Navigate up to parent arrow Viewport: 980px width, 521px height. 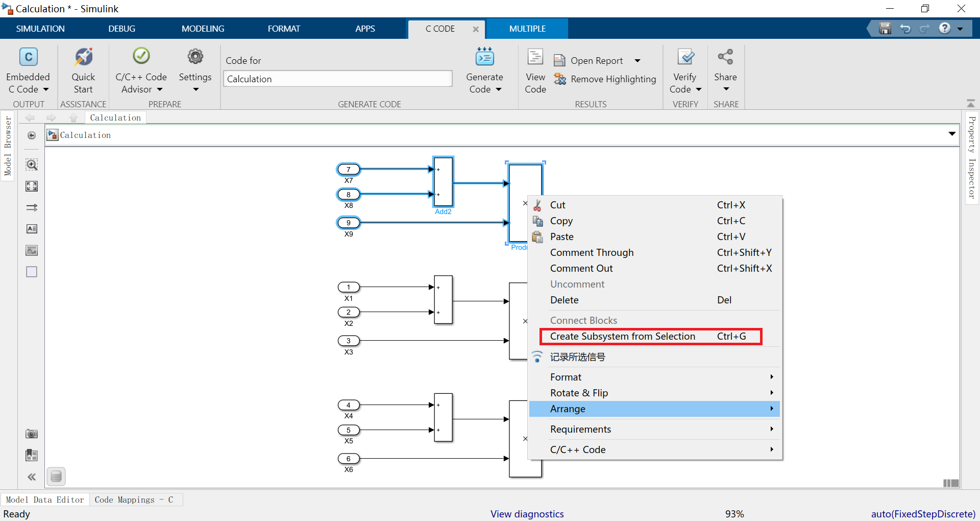click(x=73, y=118)
